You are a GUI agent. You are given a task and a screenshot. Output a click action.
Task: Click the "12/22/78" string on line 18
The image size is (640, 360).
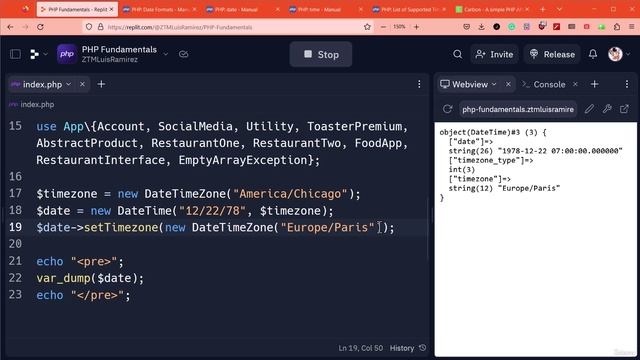(212, 211)
